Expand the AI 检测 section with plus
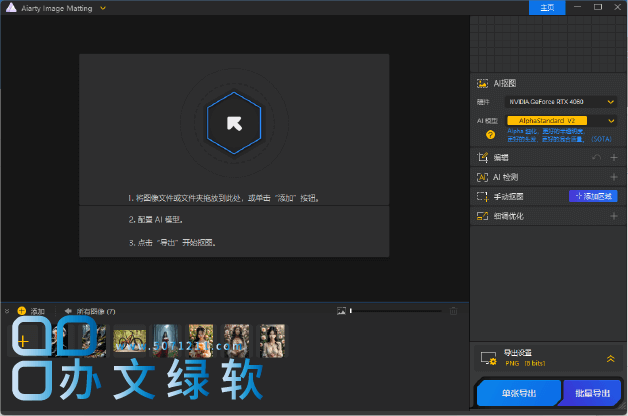The image size is (628, 416). tap(613, 177)
